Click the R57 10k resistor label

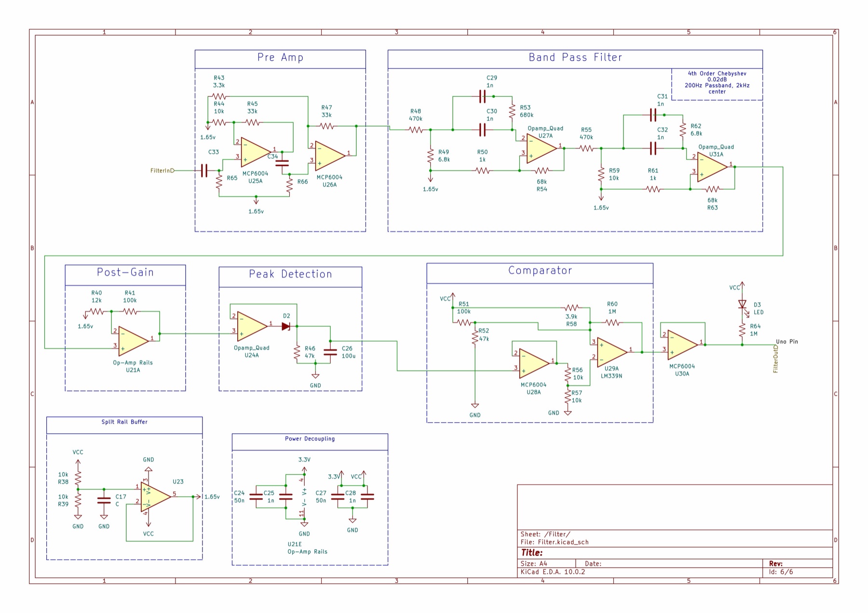pyautogui.click(x=577, y=397)
